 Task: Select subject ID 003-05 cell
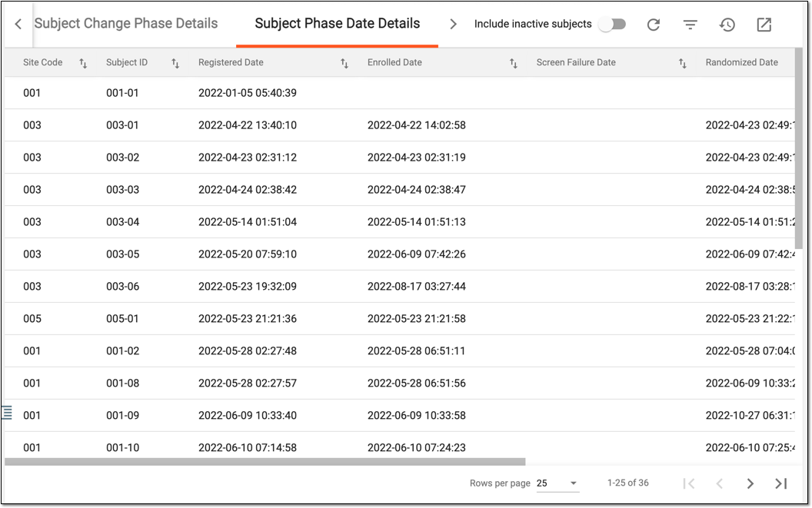tap(123, 254)
